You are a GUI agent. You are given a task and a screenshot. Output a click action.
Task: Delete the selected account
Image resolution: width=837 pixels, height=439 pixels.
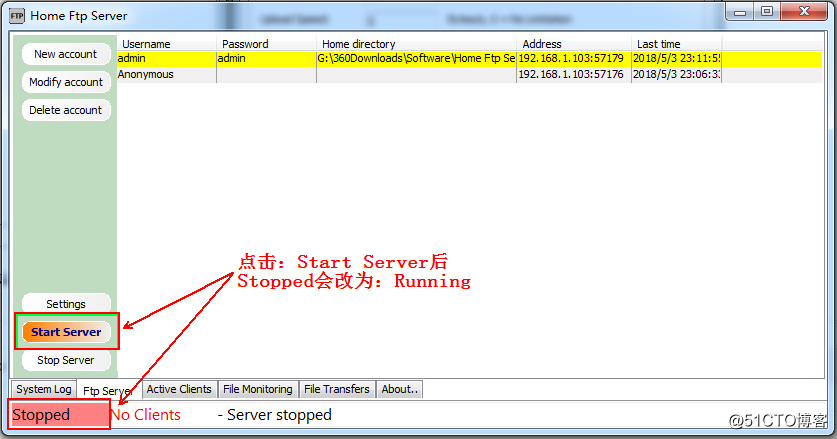tap(66, 110)
